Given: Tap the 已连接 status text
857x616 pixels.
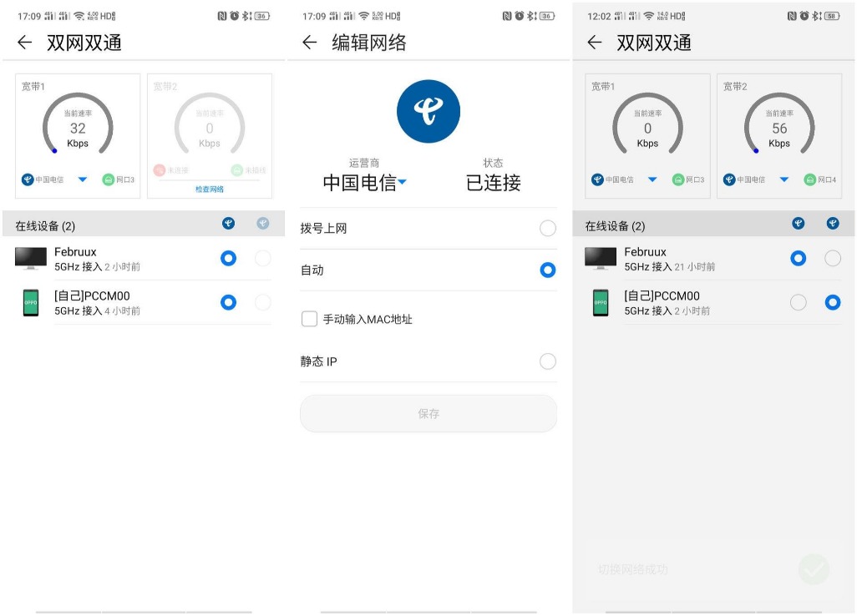Looking at the screenshot, I should point(494,183).
